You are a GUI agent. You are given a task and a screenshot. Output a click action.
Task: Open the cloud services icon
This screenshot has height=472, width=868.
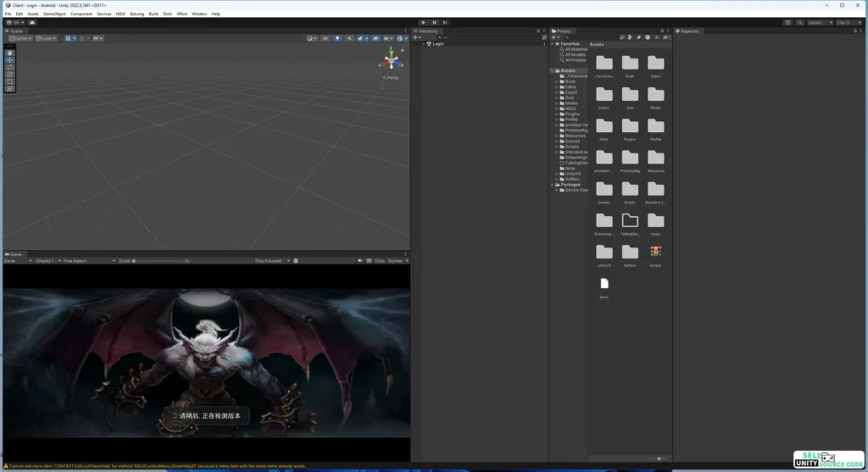32,22
